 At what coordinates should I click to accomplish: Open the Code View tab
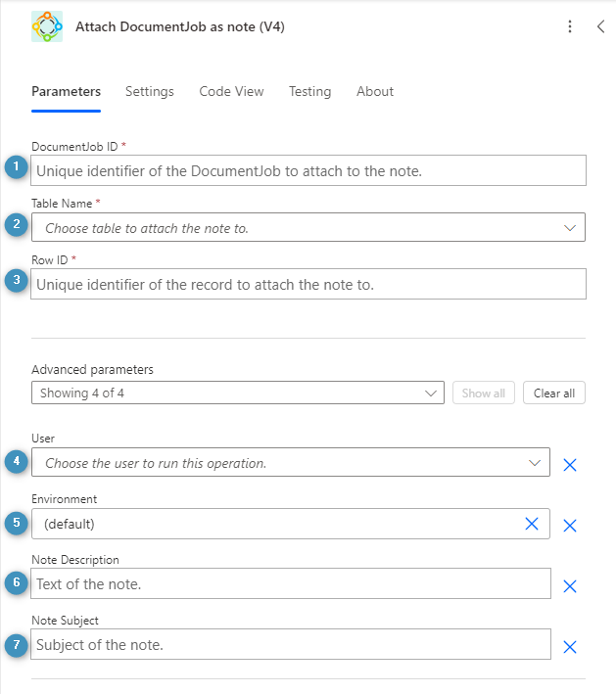[x=231, y=92]
